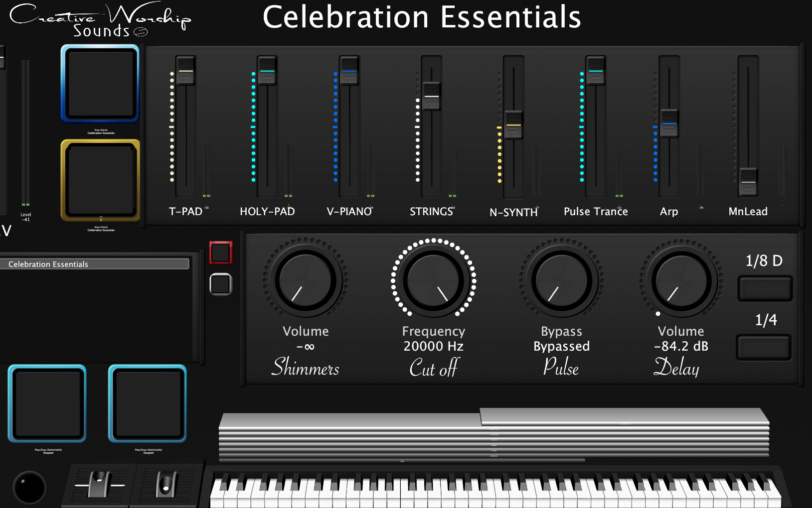Click the MnLead channel fader handle

click(x=748, y=182)
